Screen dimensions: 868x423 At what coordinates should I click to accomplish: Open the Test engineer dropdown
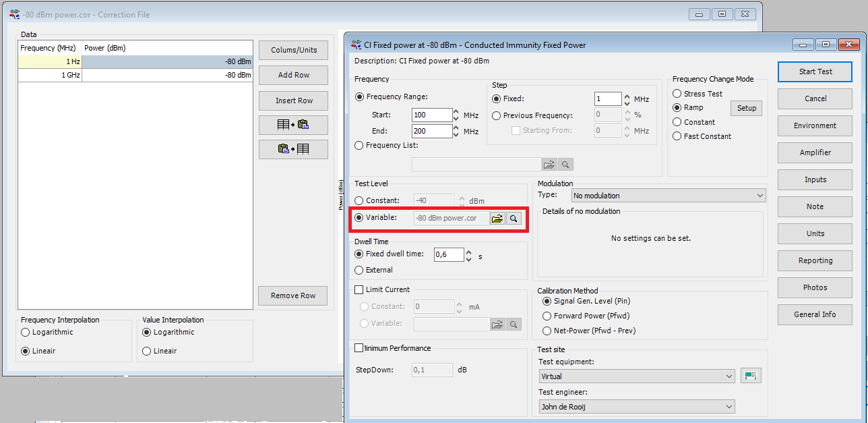637,406
